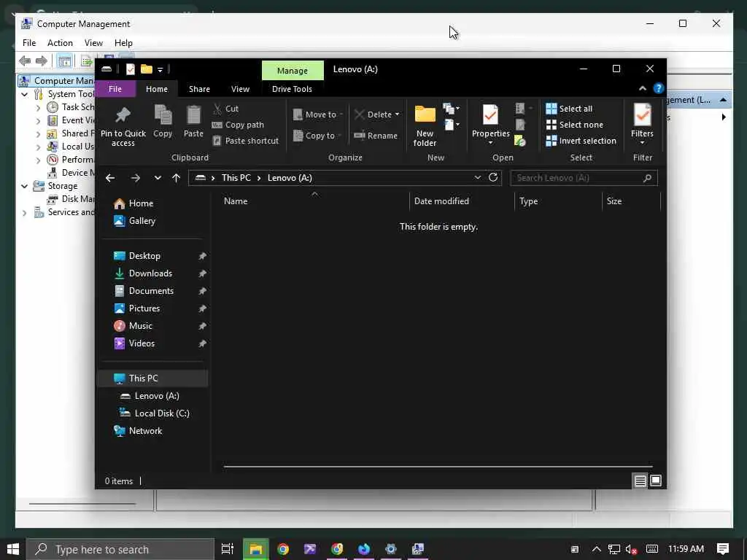Open the Help menu in Computer Management

click(123, 43)
